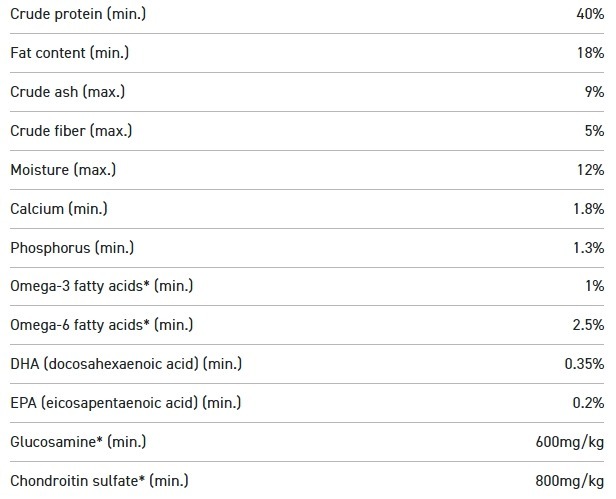Select the 40% crude protein value

[589, 14]
